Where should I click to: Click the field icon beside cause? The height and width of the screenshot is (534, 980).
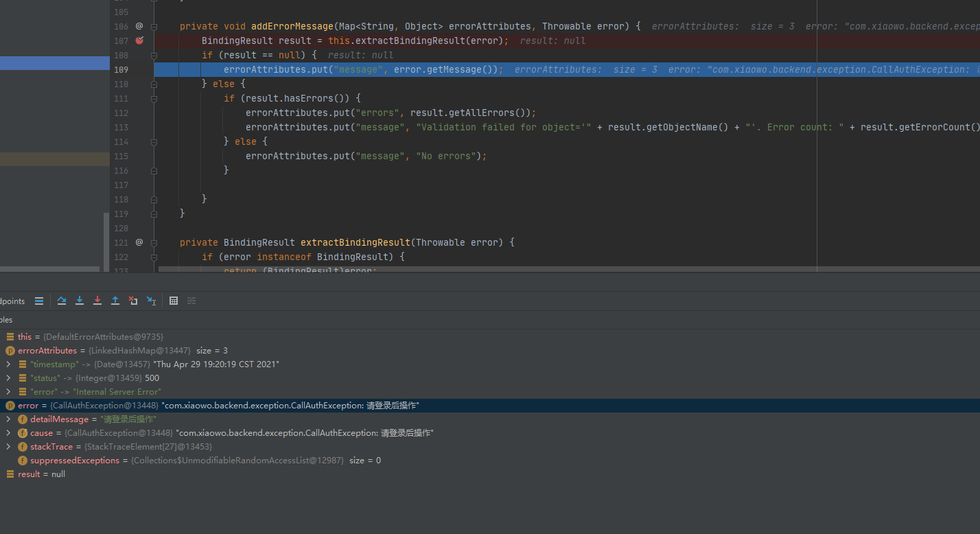pos(23,433)
